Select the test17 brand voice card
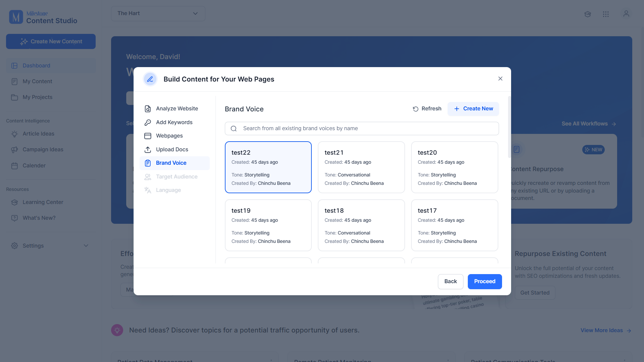 tap(454, 225)
